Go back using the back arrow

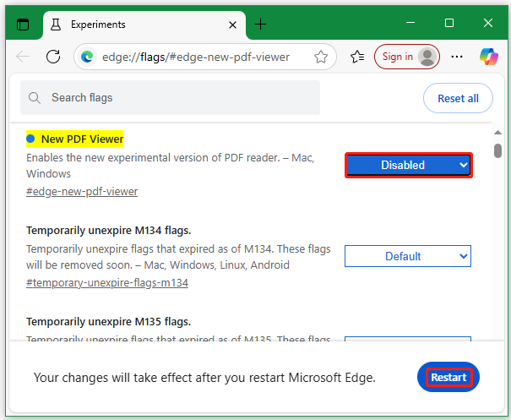pyautogui.click(x=23, y=57)
